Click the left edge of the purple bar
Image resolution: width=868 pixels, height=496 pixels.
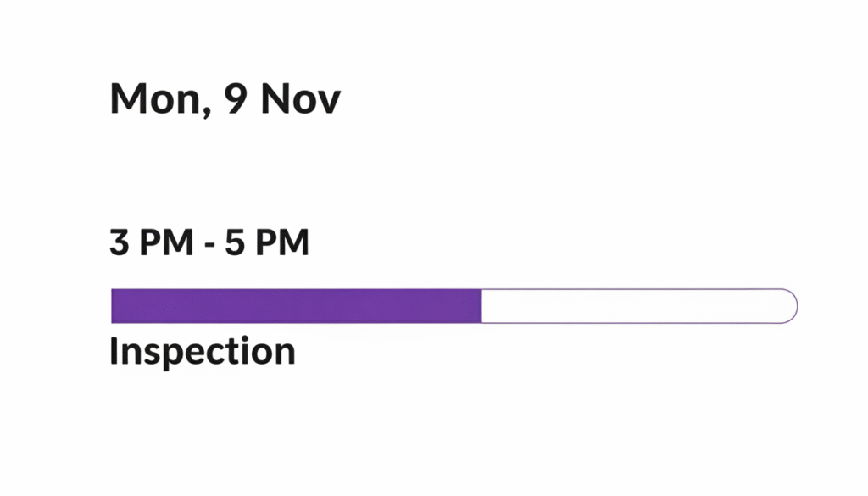coord(114,306)
